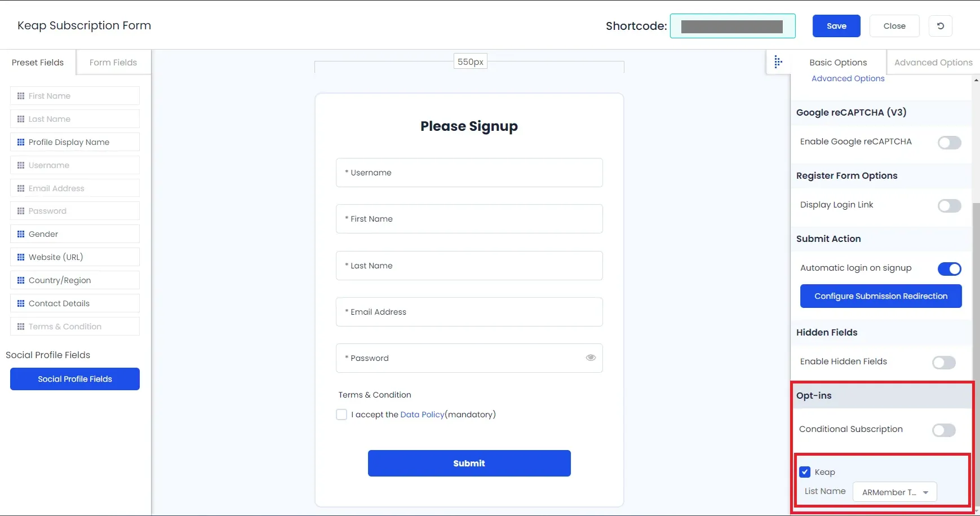Turn off Automatic login on signup
Screen dimensions: 980x516
coord(950,269)
